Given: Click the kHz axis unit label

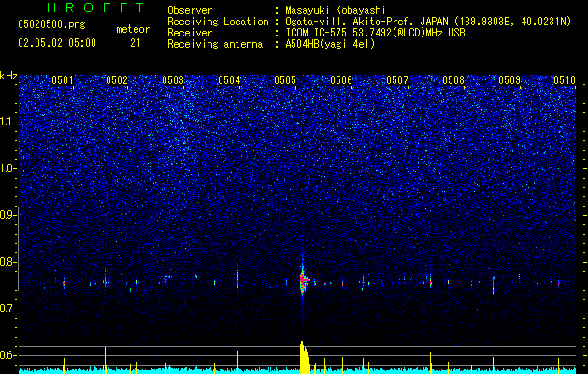Looking at the screenshot, I should coord(8,76).
